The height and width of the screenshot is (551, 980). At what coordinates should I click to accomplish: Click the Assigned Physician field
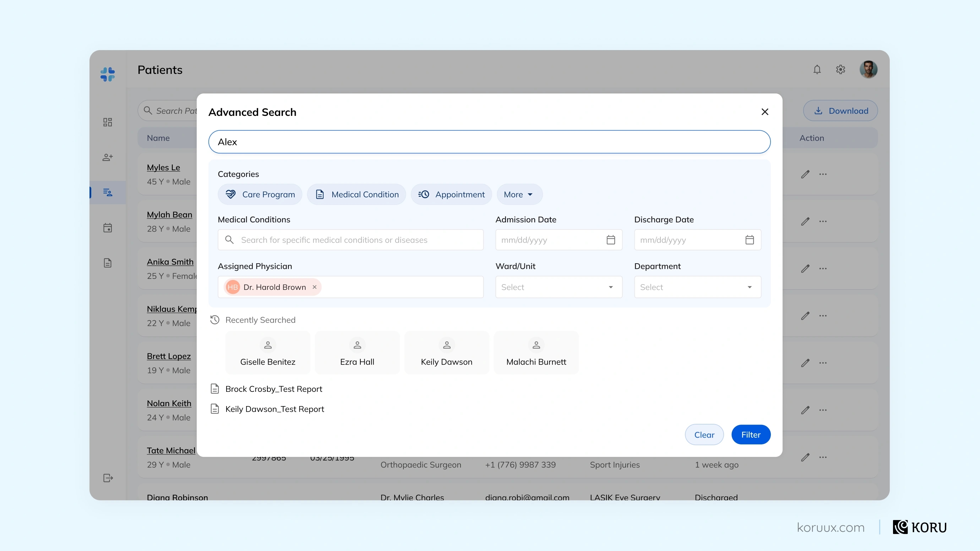pos(350,287)
